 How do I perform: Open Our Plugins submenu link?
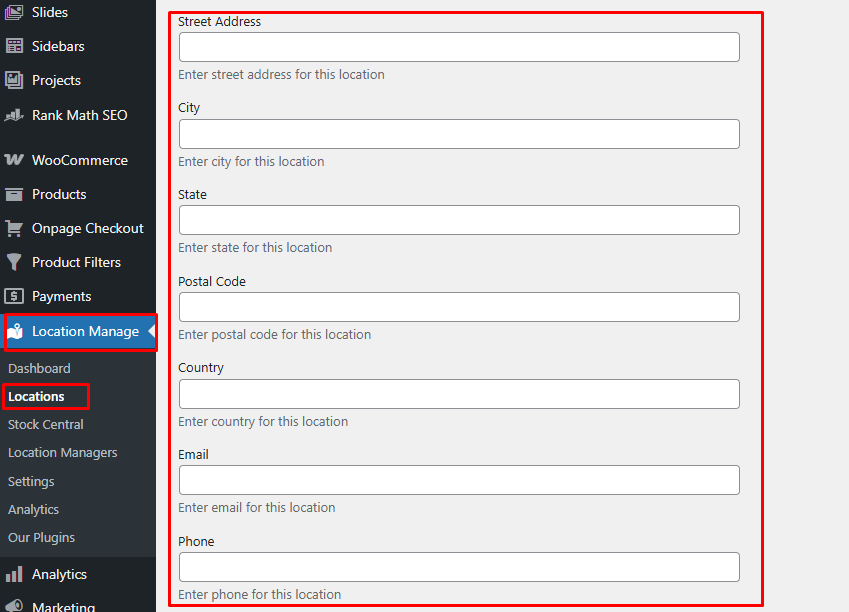point(41,537)
